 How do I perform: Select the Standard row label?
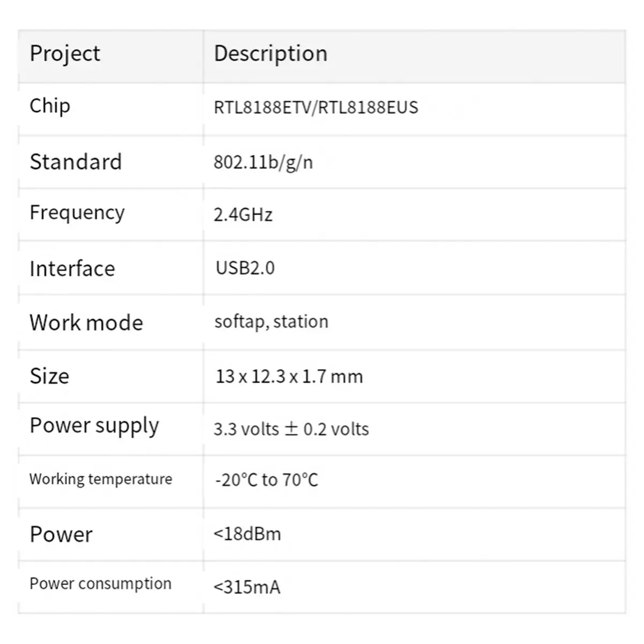tap(76, 162)
